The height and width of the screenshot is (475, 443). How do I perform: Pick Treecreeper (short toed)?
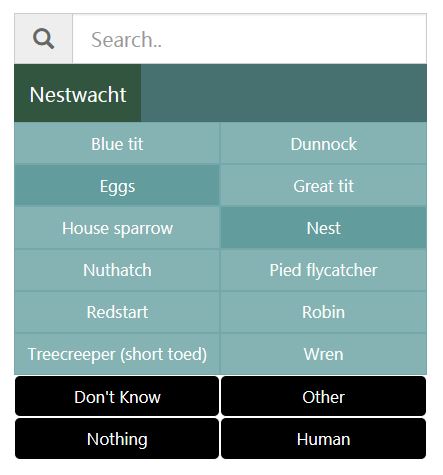click(117, 354)
